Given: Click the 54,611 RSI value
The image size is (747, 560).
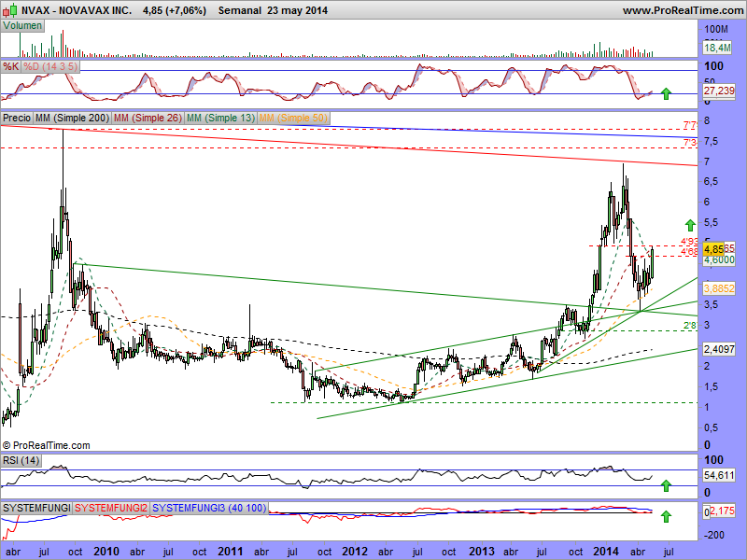Looking at the screenshot, I should [719, 475].
